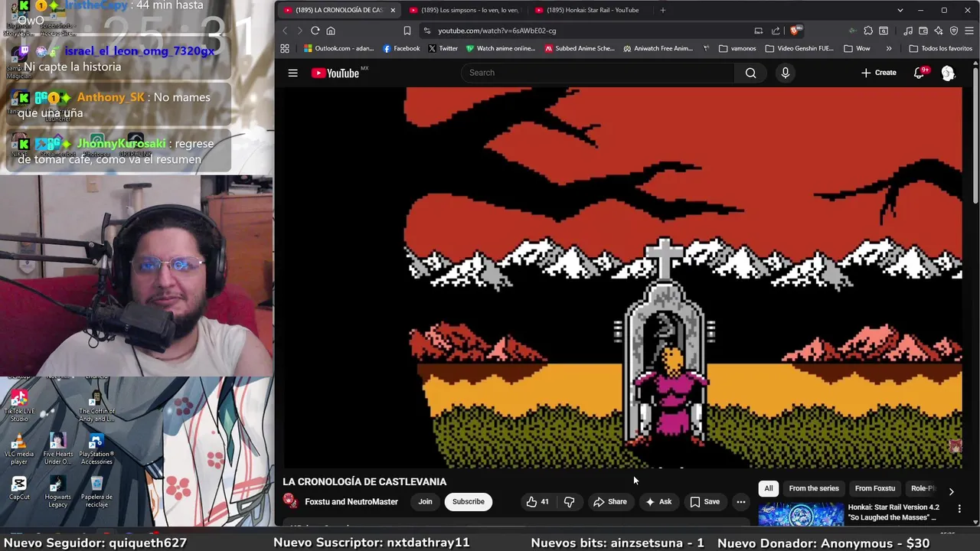The height and width of the screenshot is (551, 980).
Task: Open Foxstu and NeutroMaster channel avatar
Action: pos(290,501)
